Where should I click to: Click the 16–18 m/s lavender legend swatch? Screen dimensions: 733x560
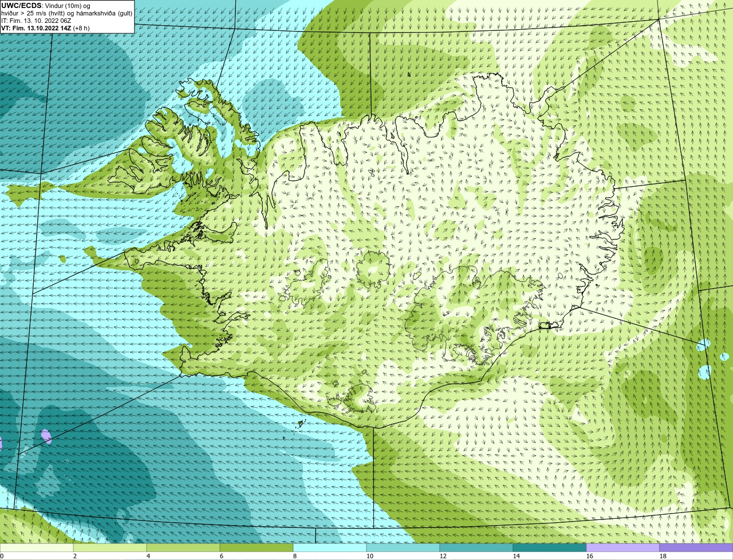point(623,548)
